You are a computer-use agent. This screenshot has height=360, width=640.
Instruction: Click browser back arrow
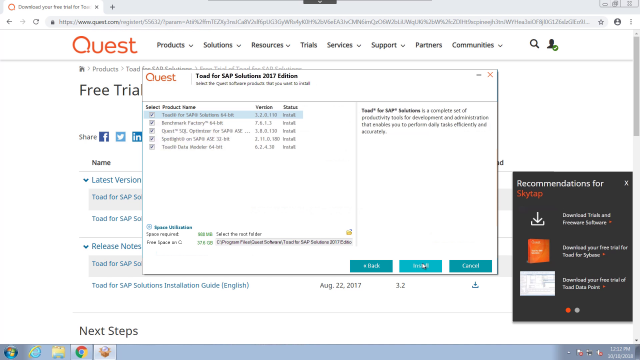click(9, 22)
